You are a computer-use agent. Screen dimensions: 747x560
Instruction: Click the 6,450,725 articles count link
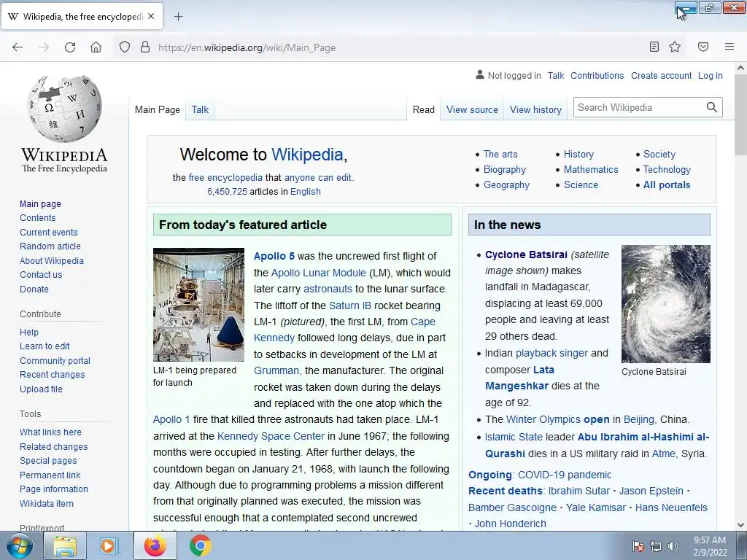(x=227, y=192)
